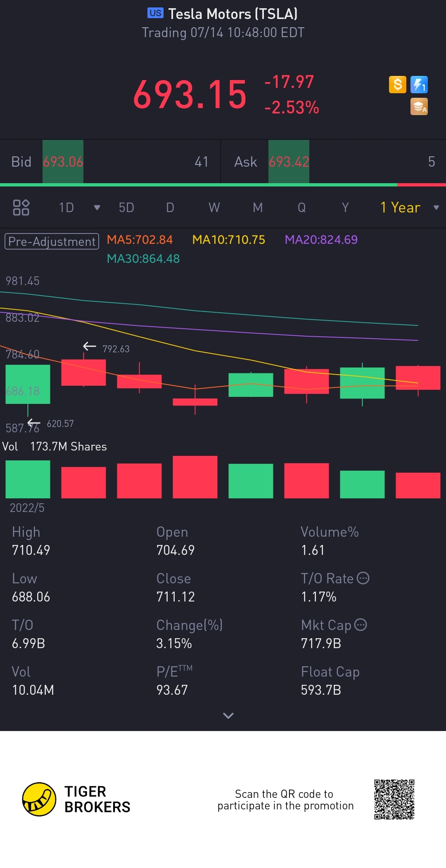Tap the tallest red volume bar
This screenshot has width=446, height=868.
pos(195,477)
